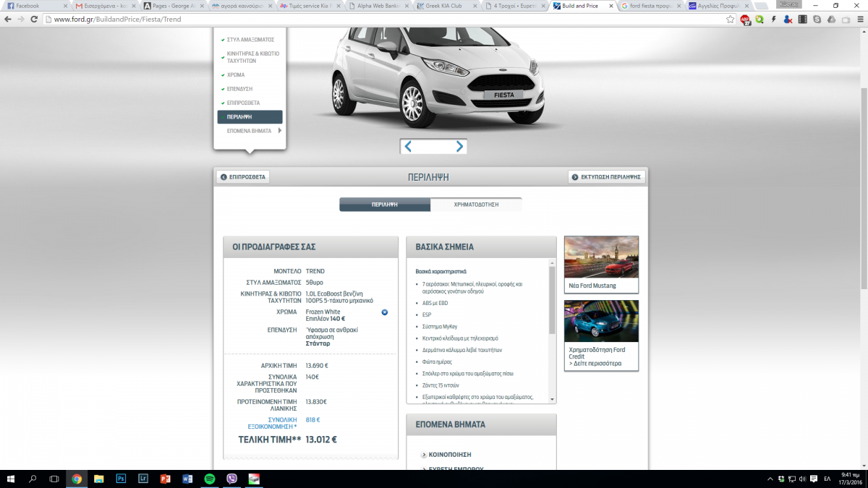
Task: Open the Νέα Ford Mustang thumbnail
Action: coord(601,264)
